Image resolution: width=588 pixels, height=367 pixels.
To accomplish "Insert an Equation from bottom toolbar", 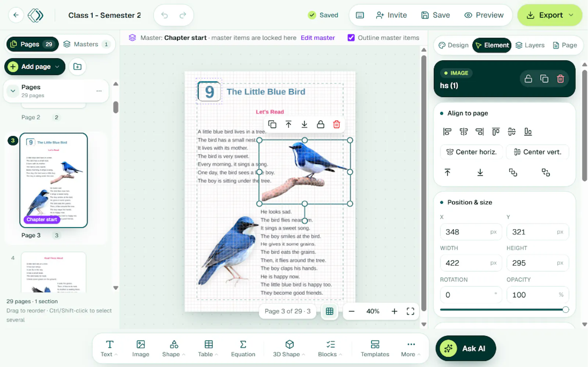I will [x=243, y=349].
